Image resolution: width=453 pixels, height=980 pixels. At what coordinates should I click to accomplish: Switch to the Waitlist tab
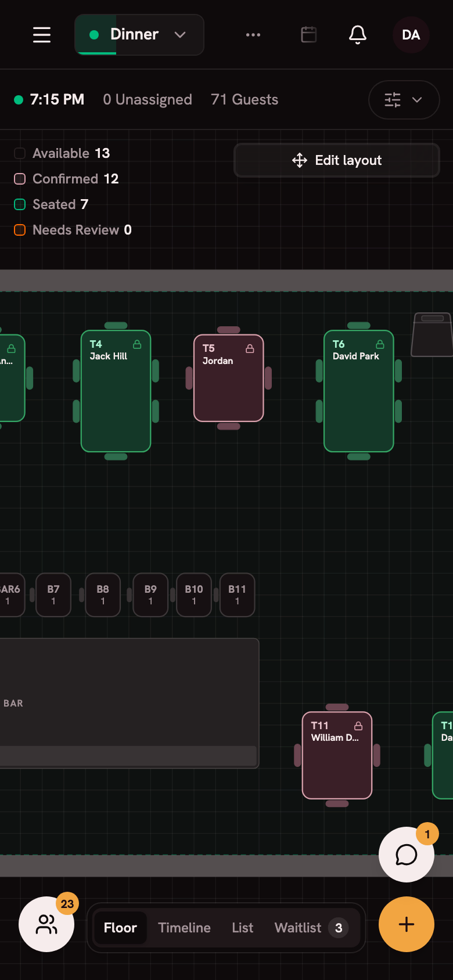311,928
